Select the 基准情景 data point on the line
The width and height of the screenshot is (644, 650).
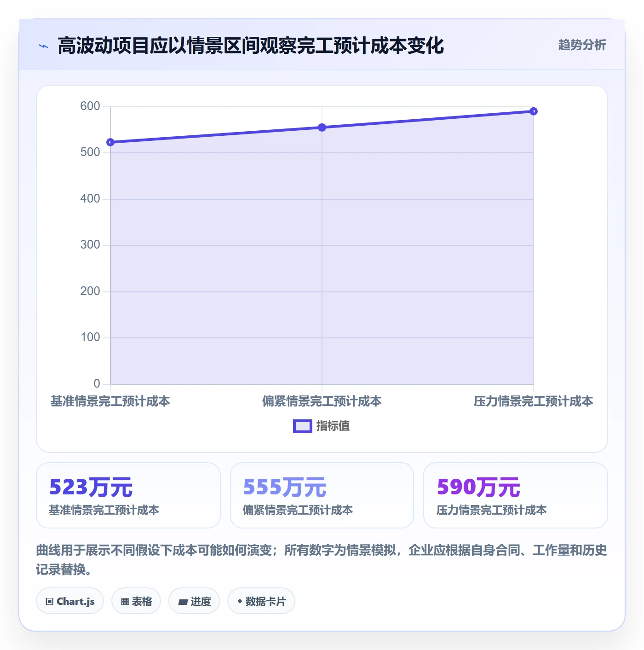pos(110,142)
